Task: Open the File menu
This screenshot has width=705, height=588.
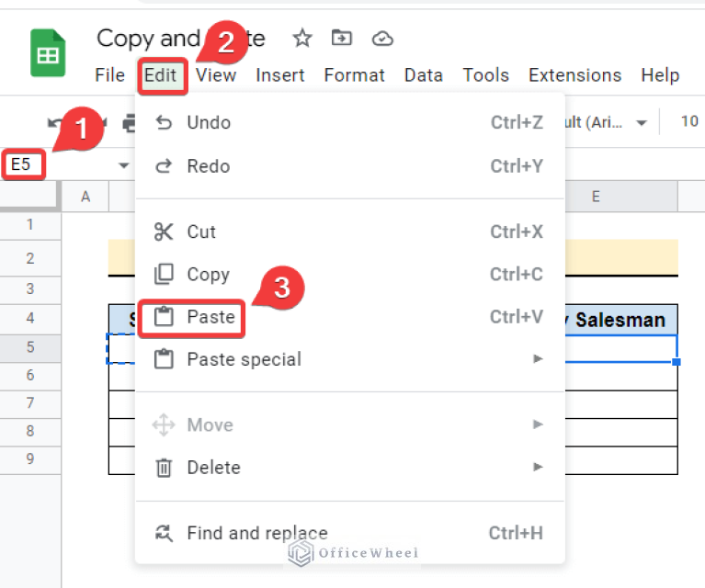Action: click(109, 75)
